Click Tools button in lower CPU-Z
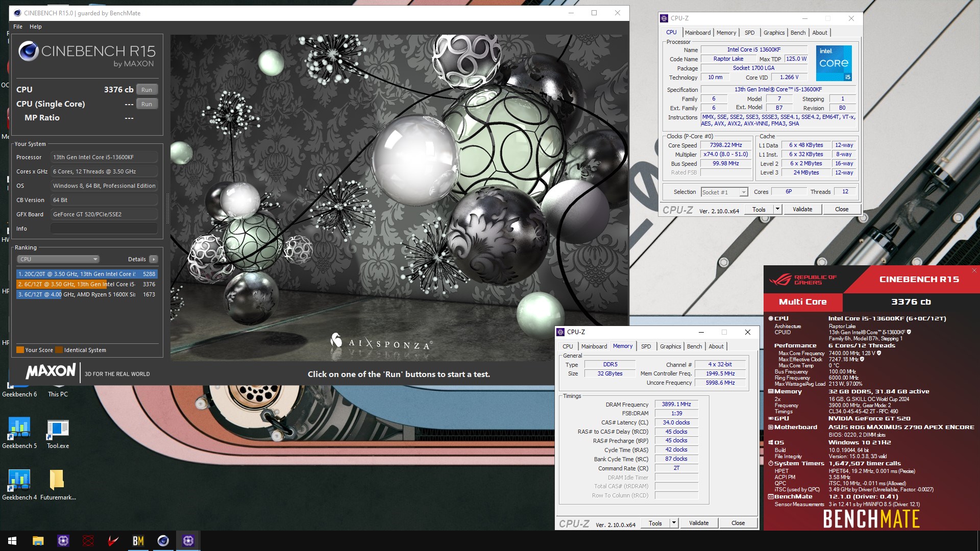 [655, 523]
